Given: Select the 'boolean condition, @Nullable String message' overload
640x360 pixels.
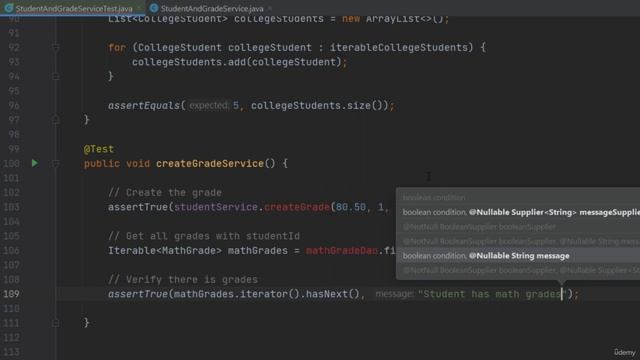Looking at the screenshot, I should coord(518,256).
